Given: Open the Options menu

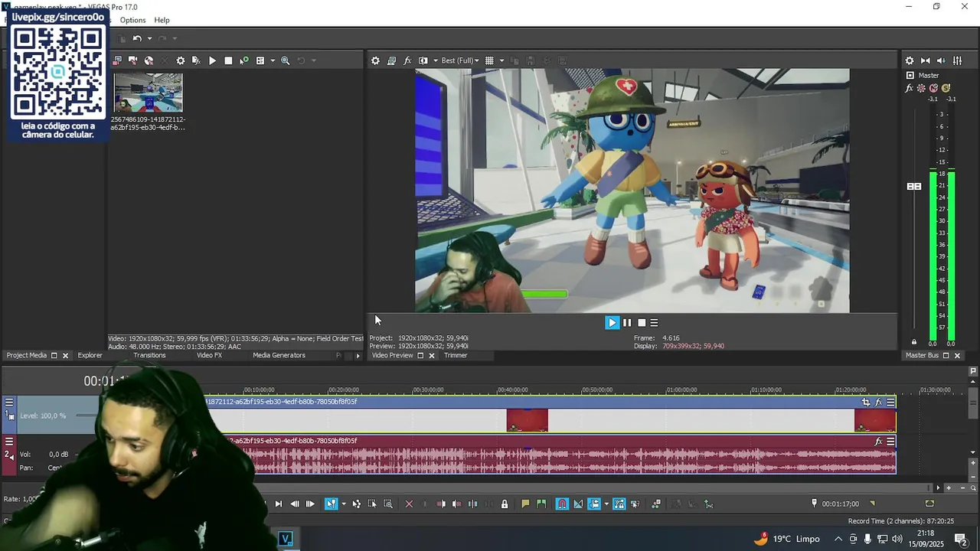Looking at the screenshot, I should tap(132, 20).
